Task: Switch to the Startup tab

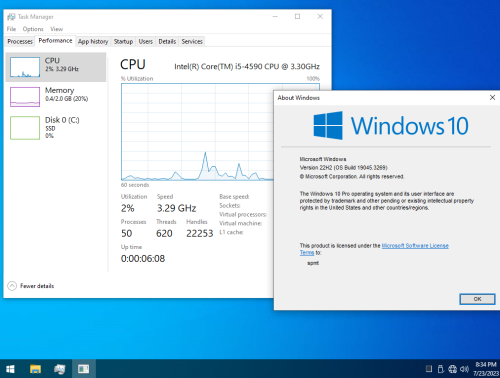Action: tap(123, 41)
